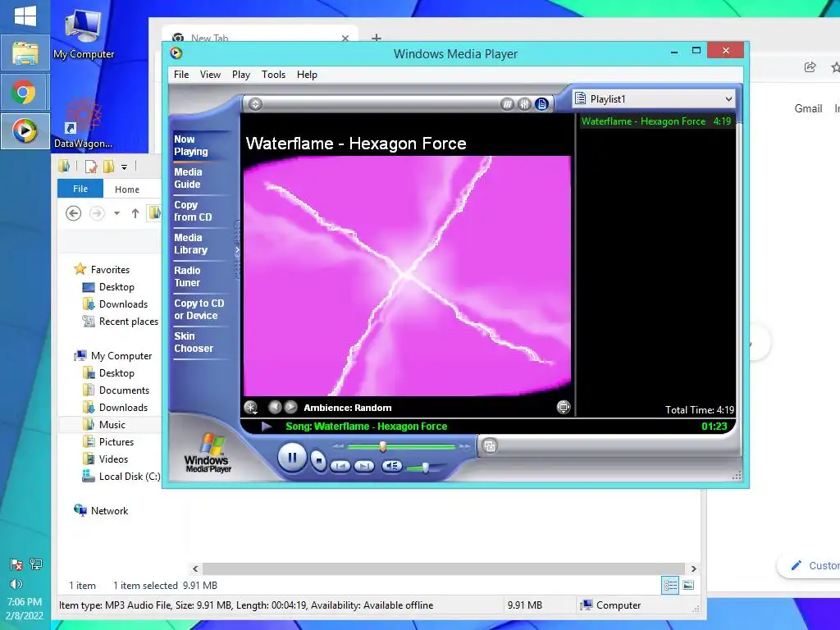The height and width of the screenshot is (630, 840).
Task: Open the Quick Access Toolbar customize dropdown
Action: [x=125, y=167]
